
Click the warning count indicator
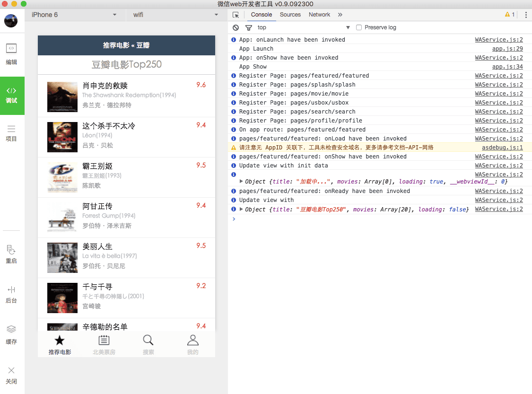(510, 14)
